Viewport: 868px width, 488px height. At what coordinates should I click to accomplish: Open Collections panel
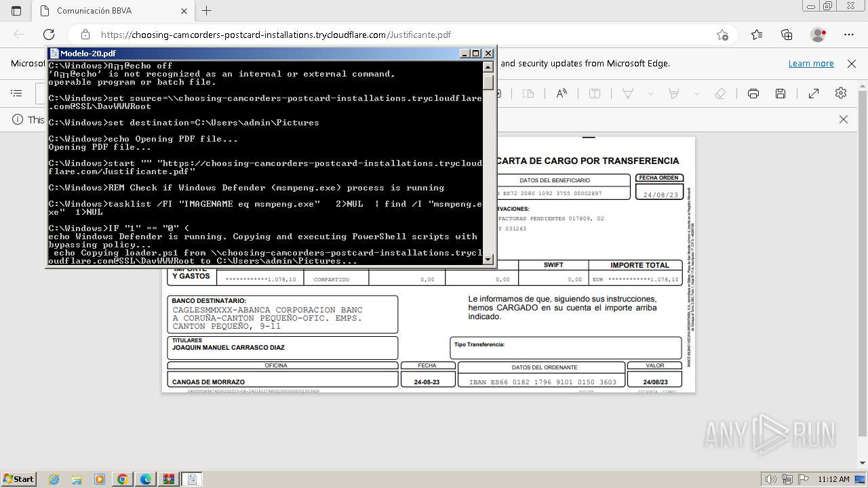point(787,35)
